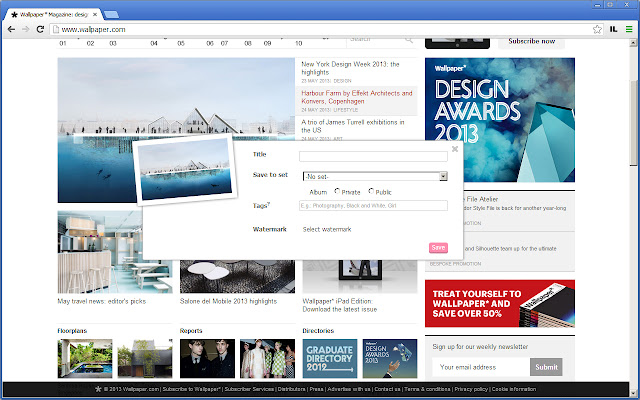Click the first Floorplans pool house thumbnail
The height and width of the screenshot is (400, 640).
pyautogui.click(x=85, y=358)
